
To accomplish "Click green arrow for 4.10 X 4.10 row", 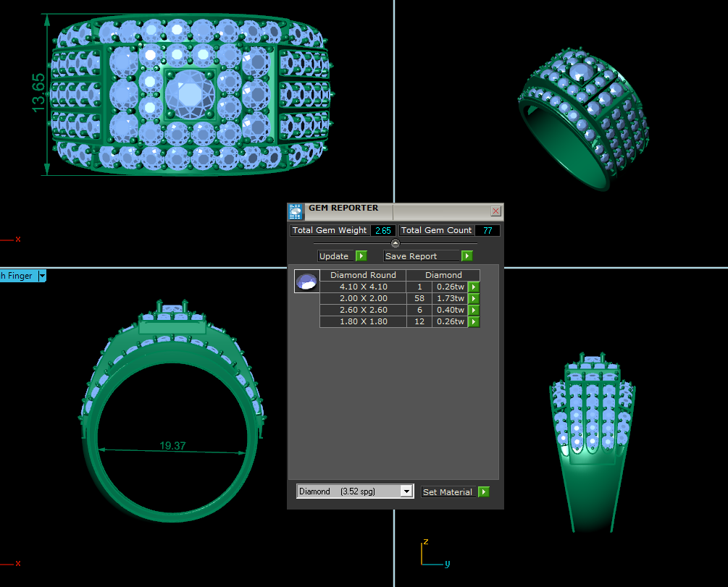I will pyautogui.click(x=474, y=287).
